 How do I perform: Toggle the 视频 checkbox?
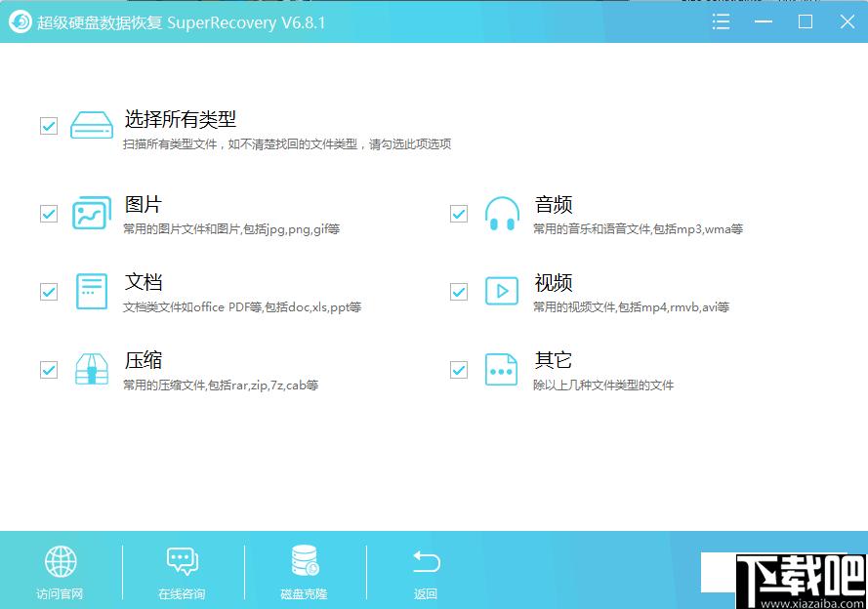tap(459, 292)
